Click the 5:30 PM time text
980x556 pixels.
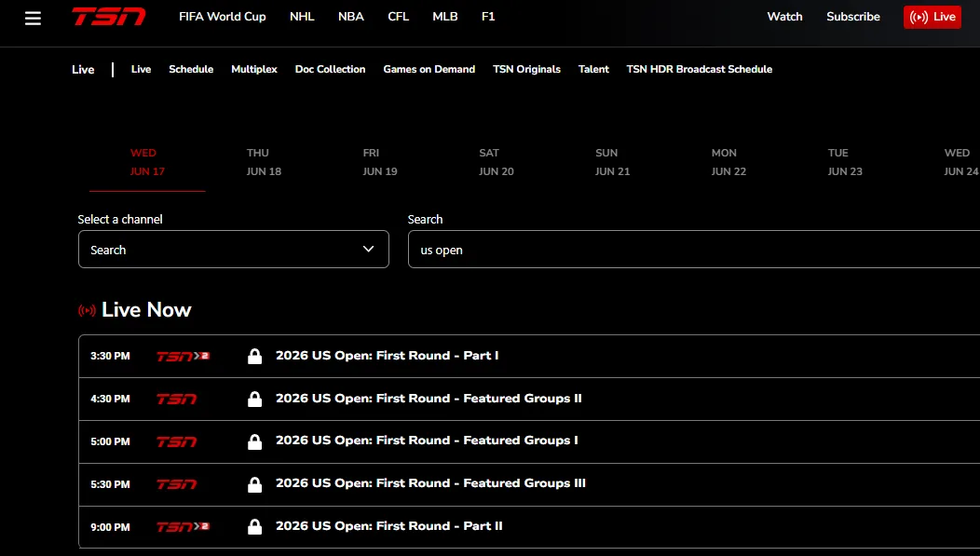click(110, 484)
